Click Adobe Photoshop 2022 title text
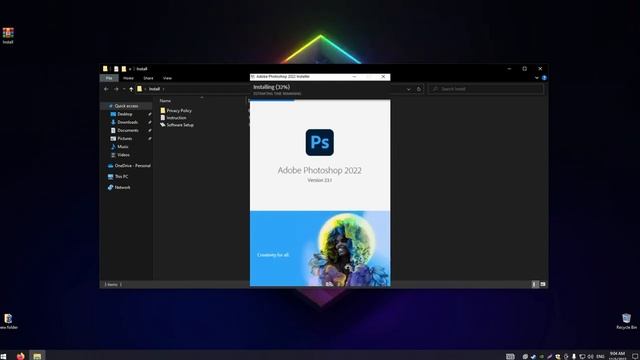Viewport: 640px width, 360px height. click(320, 171)
